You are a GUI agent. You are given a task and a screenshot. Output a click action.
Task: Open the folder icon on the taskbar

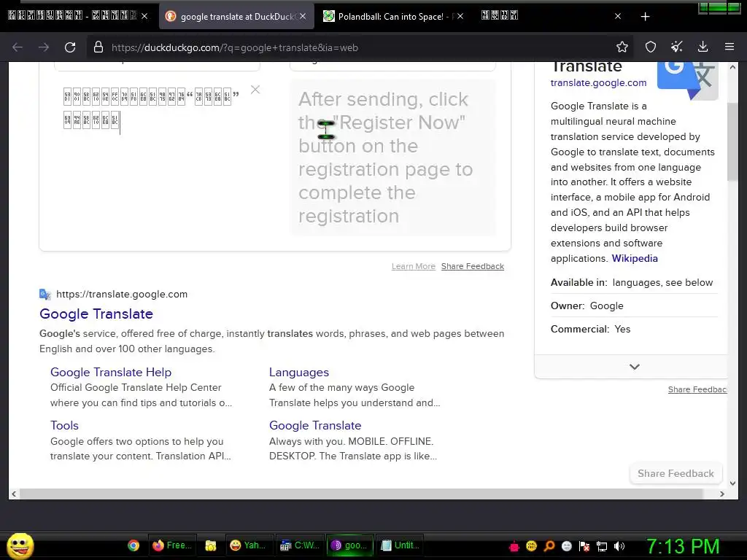(x=211, y=545)
